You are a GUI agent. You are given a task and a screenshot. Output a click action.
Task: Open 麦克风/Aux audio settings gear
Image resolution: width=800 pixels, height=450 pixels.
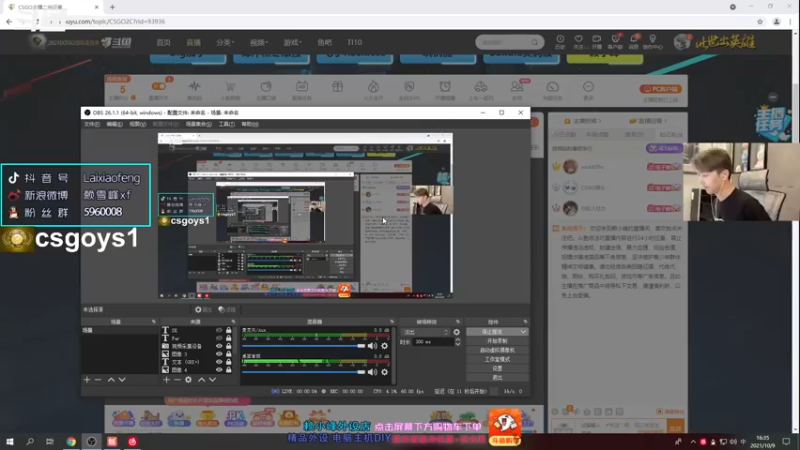click(x=385, y=346)
